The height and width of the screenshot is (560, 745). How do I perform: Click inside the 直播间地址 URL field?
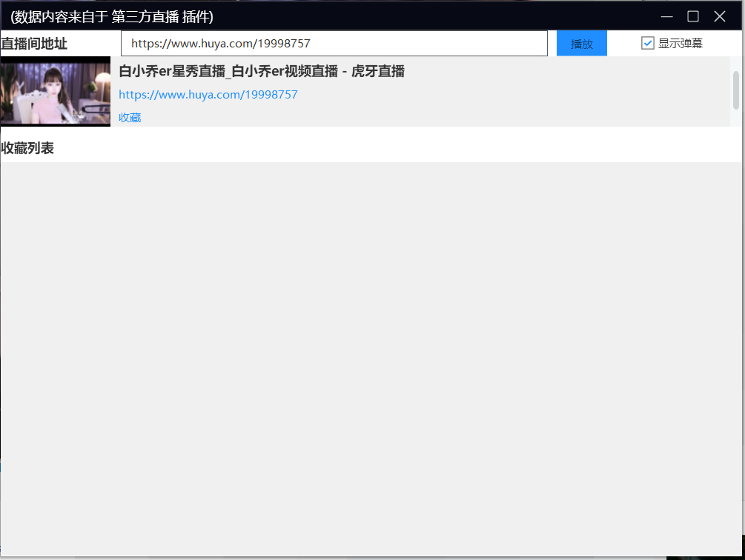pyautogui.click(x=334, y=43)
